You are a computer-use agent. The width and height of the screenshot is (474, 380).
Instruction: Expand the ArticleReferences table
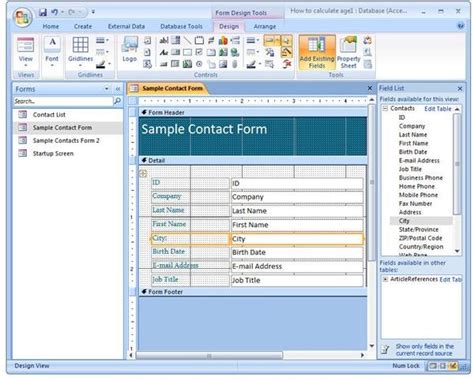(385, 279)
